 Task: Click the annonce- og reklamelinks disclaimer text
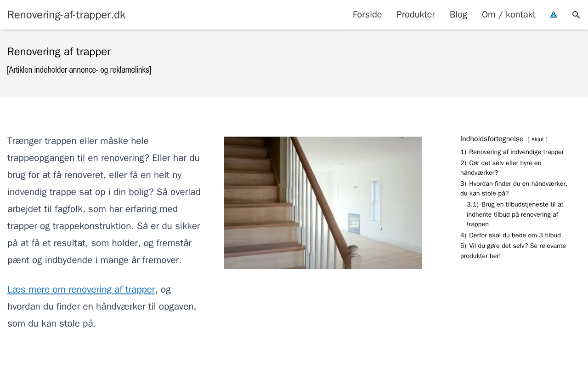pyautogui.click(x=79, y=70)
